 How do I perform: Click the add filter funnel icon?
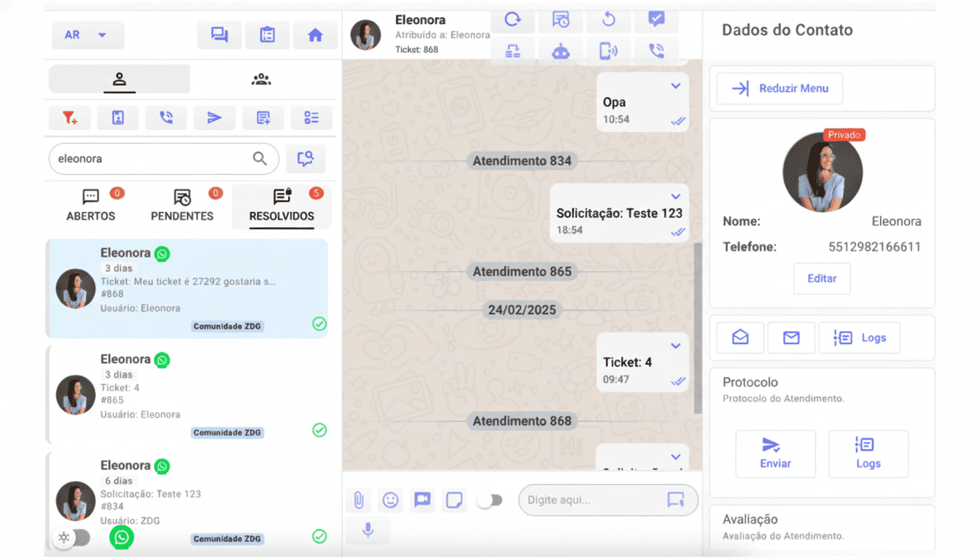coord(69,117)
